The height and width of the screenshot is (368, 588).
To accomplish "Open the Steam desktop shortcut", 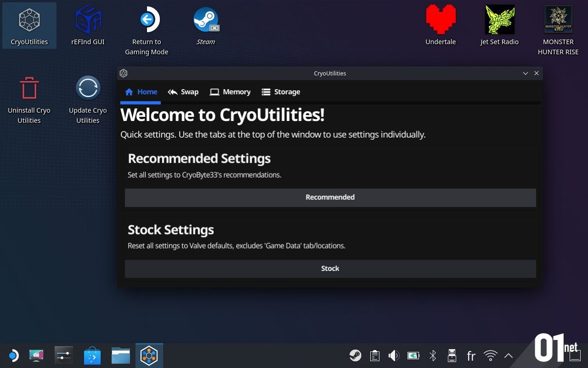I will (x=206, y=26).
